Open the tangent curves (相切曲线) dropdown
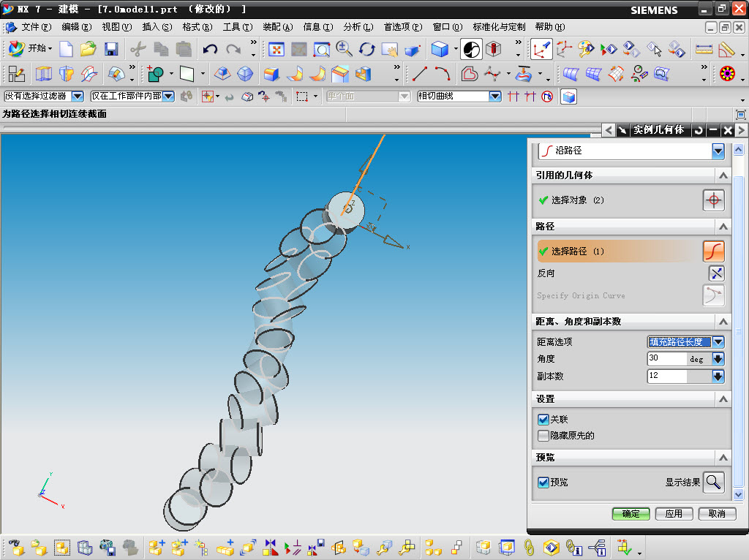Image resolution: width=749 pixels, height=560 pixels. (495, 97)
